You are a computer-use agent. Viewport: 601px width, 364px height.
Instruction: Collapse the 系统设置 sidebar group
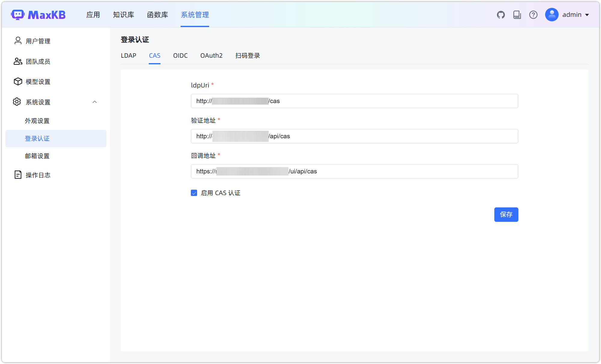coord(95,102)
